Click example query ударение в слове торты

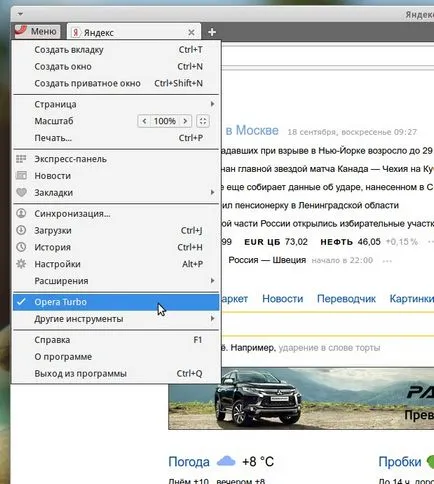point(329,348)
